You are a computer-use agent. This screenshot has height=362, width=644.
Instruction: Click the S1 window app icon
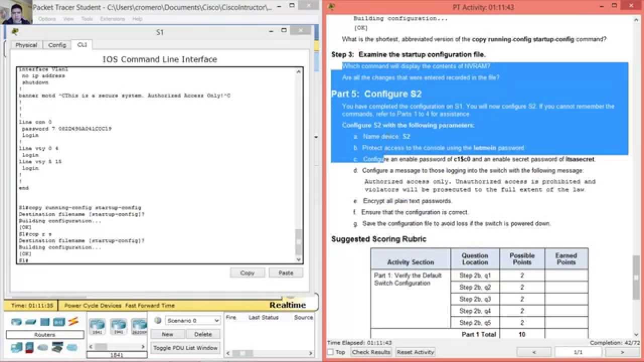(x=15, y=32)
